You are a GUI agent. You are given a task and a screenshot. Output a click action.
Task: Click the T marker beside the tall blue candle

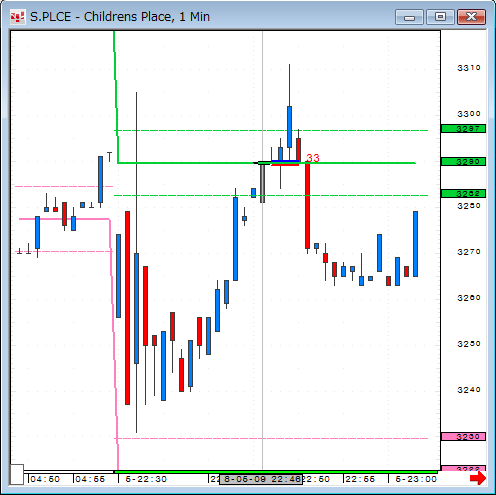tap(109, 157)
